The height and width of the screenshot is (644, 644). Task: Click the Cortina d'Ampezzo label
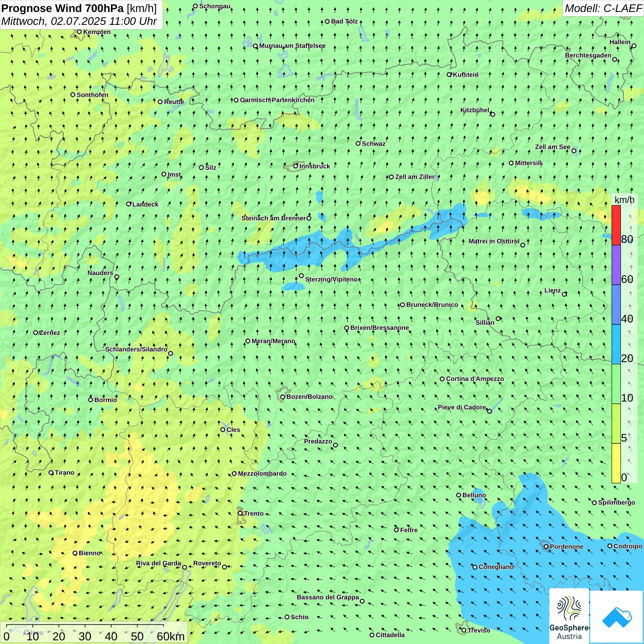(475, 379)
